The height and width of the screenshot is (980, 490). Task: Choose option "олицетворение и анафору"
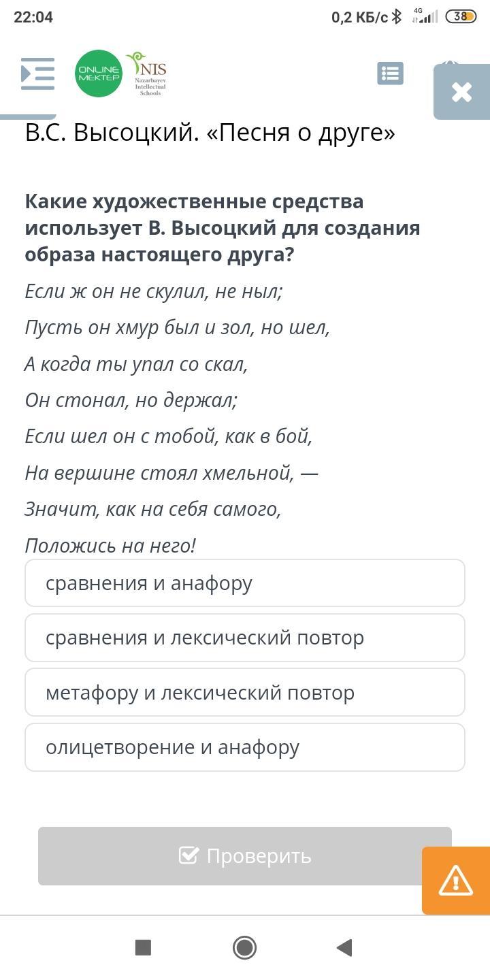(x=245, y=747)
